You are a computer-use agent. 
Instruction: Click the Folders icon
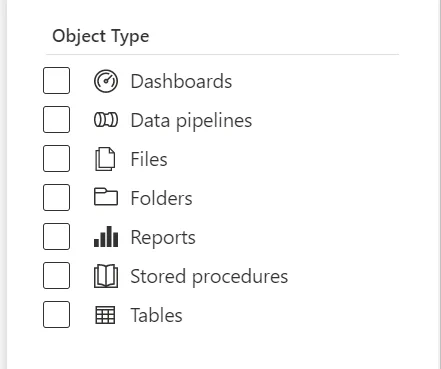(x=106, y=197)
